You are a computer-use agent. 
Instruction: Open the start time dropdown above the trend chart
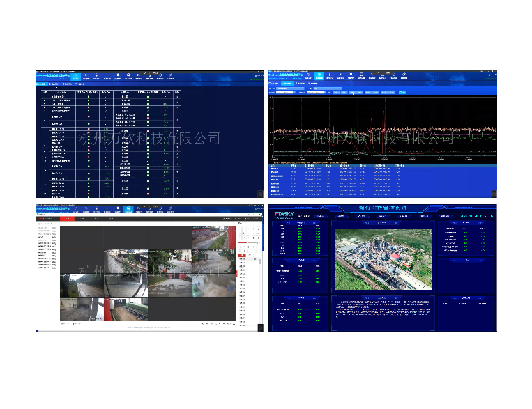tap(285, 92)
